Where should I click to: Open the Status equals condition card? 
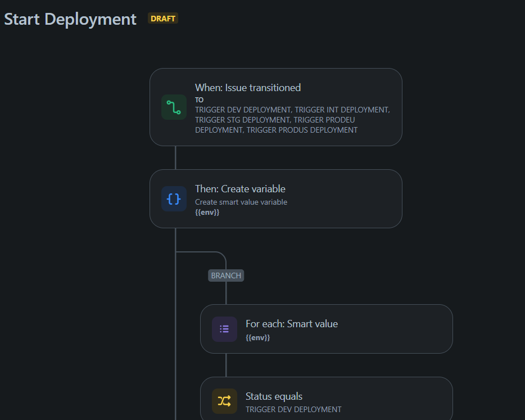[x=326, y=399]
